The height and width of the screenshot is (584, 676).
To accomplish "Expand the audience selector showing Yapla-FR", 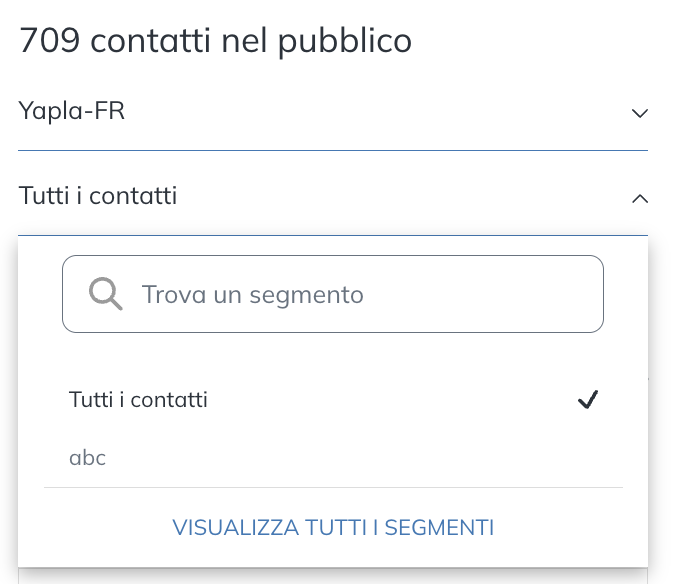I will coord(333,111).
